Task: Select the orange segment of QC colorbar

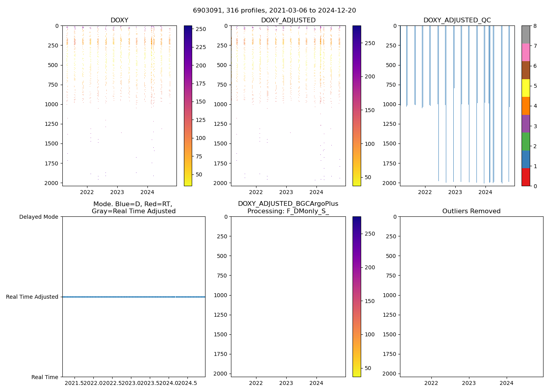Action: (x=525, y=106)
